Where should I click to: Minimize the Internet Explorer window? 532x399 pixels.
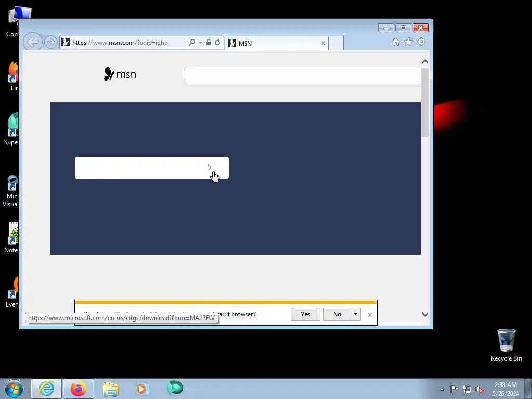pyautogui.click(x=386, y=28)
